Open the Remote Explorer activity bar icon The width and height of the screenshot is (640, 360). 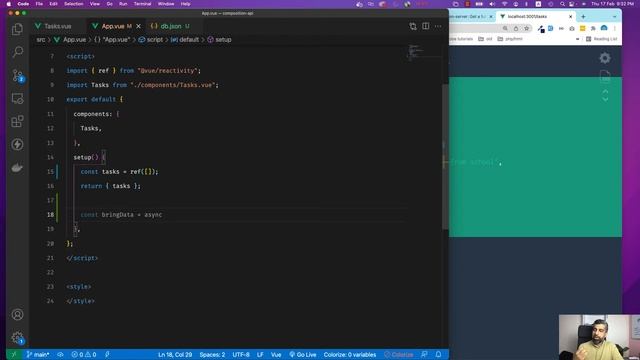[17, 98]
